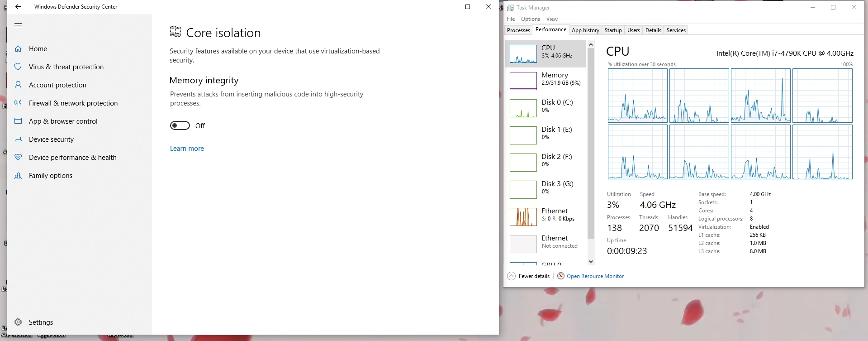
Task: Select Disk 1 (E:) performance item
Action: [545, 135]
